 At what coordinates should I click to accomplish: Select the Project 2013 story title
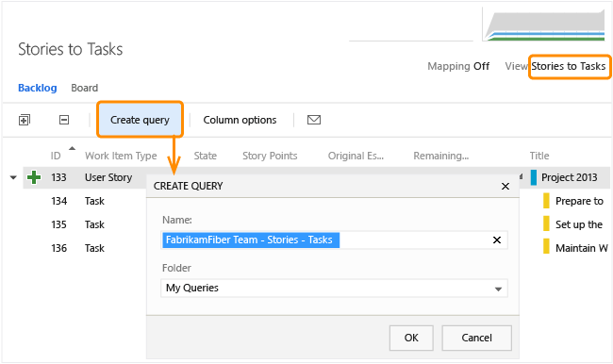569,177
